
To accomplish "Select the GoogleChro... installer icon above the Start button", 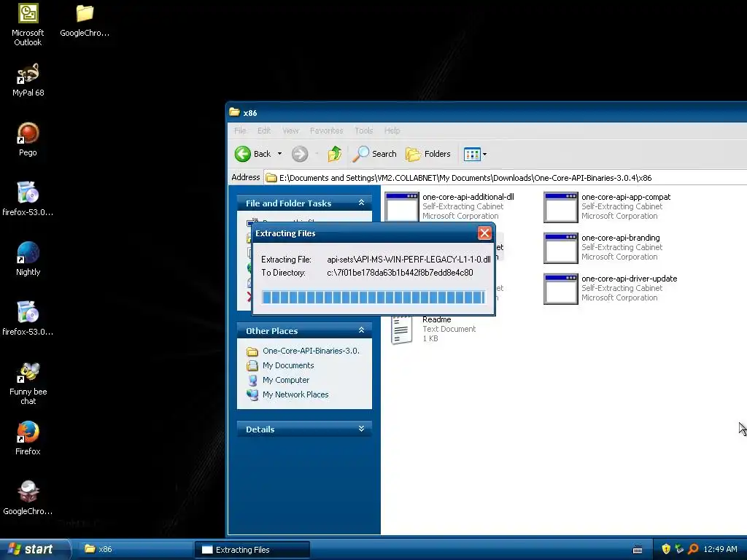I will tap(28, 498).
